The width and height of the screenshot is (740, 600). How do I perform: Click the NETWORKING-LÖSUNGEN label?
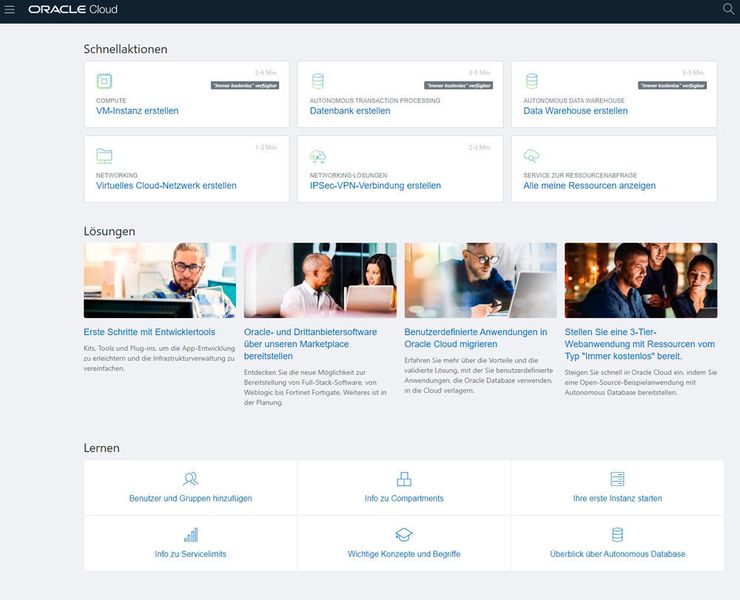click(x=348, y=175)
